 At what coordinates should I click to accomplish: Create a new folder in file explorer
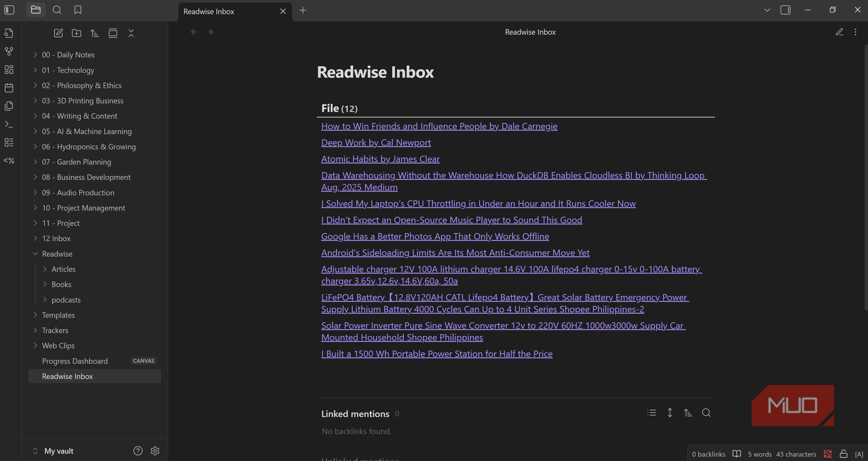coord(76,33)
